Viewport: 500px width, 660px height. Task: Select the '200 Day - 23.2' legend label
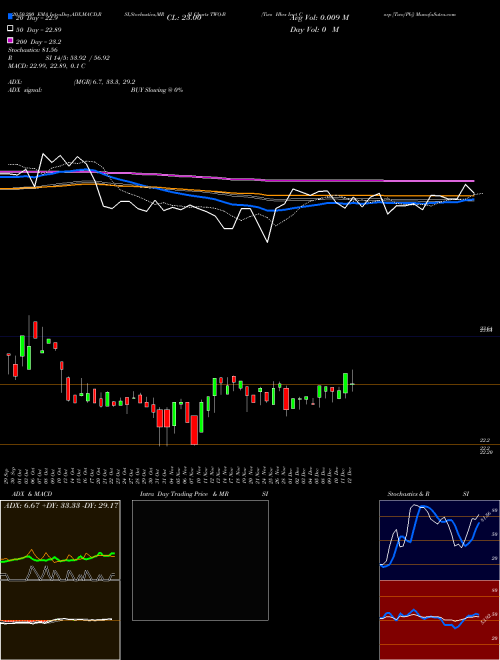pos(38,42)
